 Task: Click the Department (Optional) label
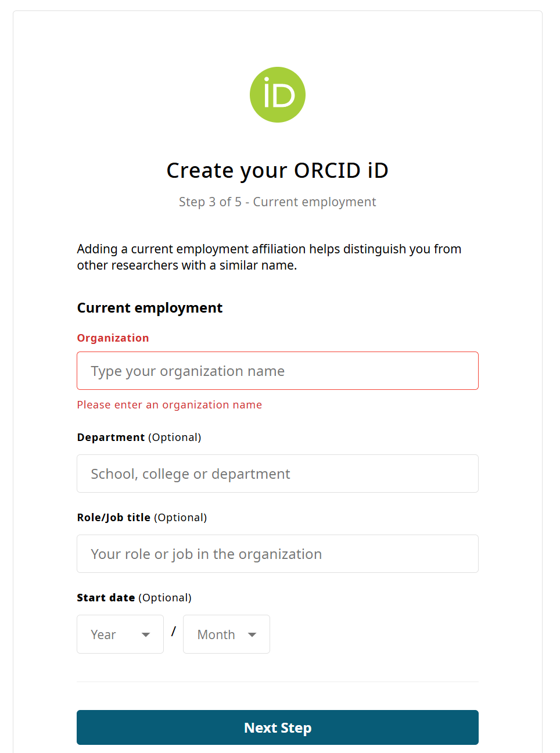[x=139, y=437]
